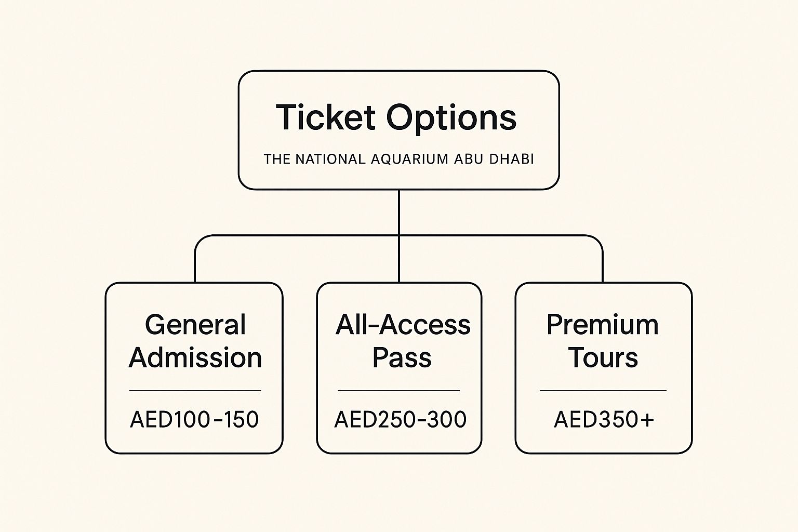
Task: Click the divider line in All-Access Pass card
Action: point(398,390)
